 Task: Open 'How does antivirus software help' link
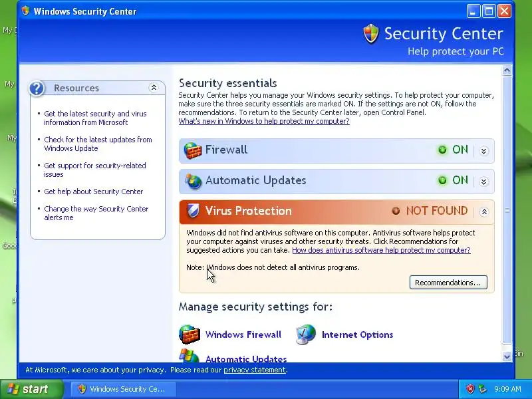pyautogui.click(x=381, y=250)
